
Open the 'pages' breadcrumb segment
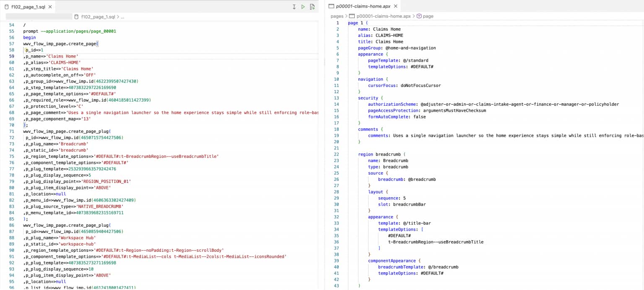[337, 16]
